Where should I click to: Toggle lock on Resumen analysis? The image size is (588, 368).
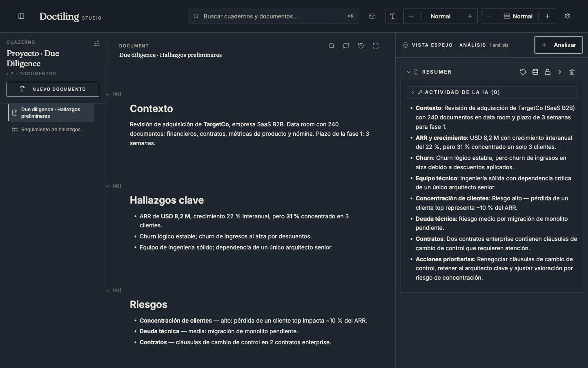coord(548,72)
